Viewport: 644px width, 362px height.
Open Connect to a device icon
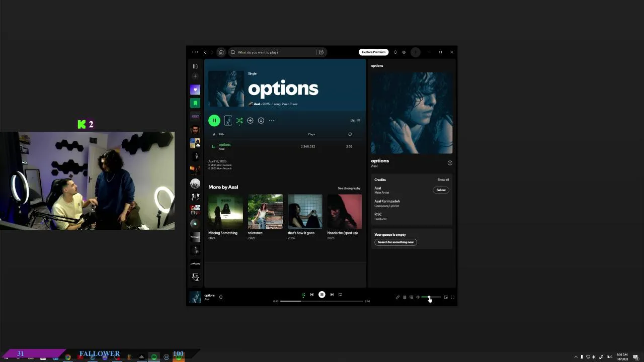coord(411,297)
